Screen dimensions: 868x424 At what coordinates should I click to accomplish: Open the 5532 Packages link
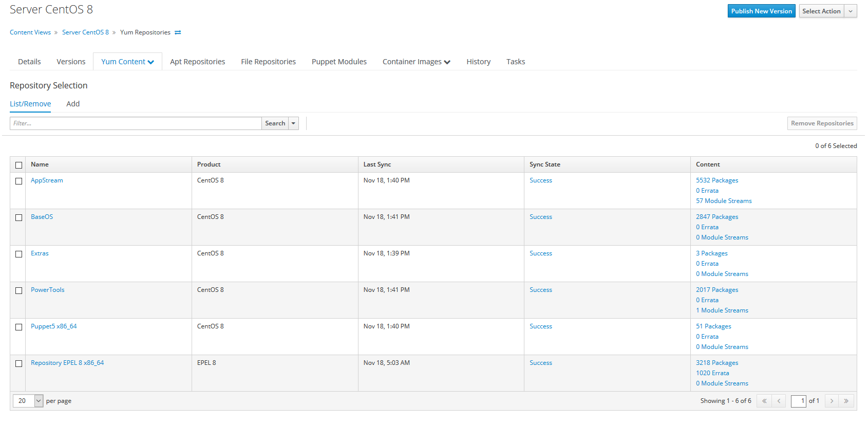pyautogui.click(x=717, y=180)
